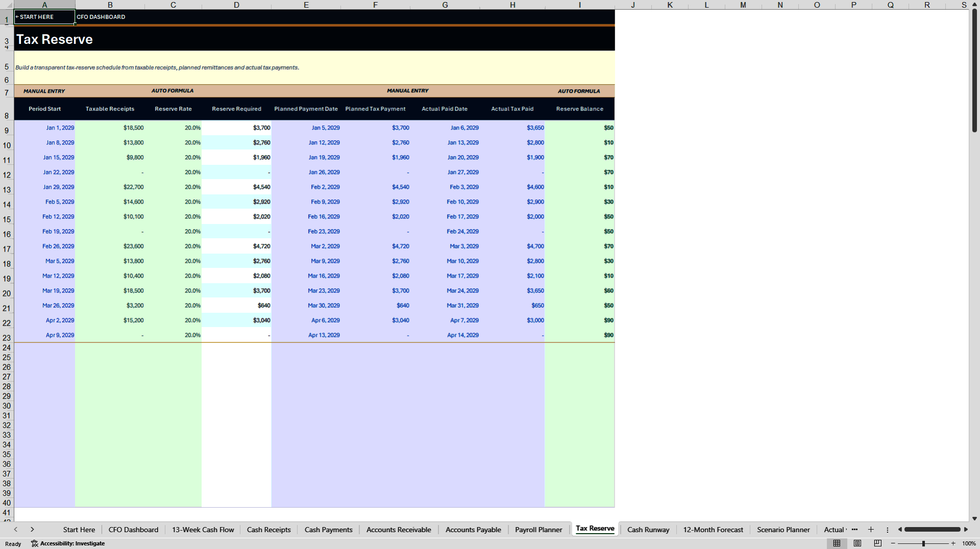The width and height of the screenshot is (980, 549).
Task: Select Planned Tax Payment cell $640
Action: [375, 306]
